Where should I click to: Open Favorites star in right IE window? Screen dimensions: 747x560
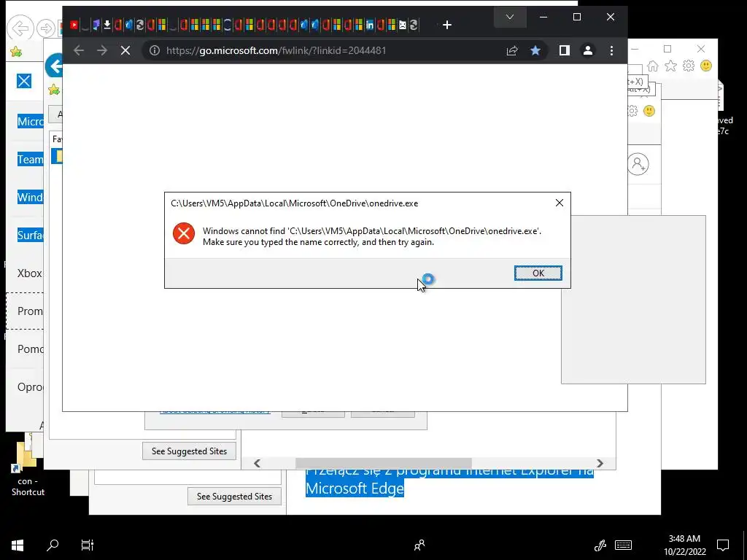click(671, 66)
